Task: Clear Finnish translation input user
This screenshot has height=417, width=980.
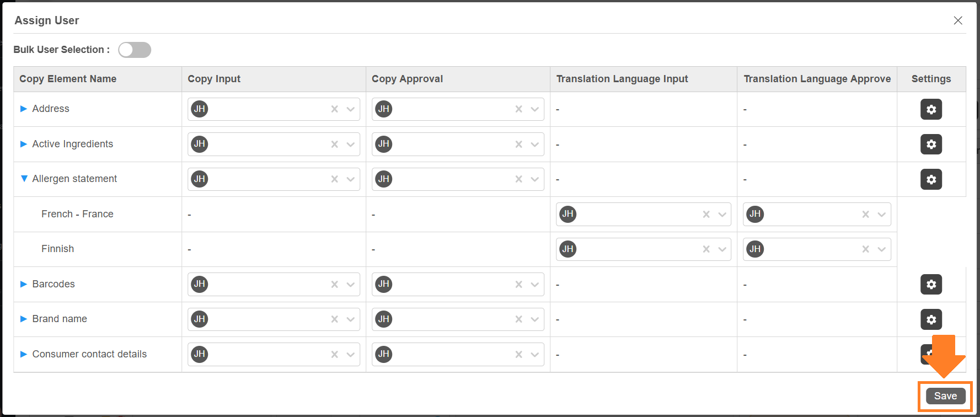Action: pos(706,249)
